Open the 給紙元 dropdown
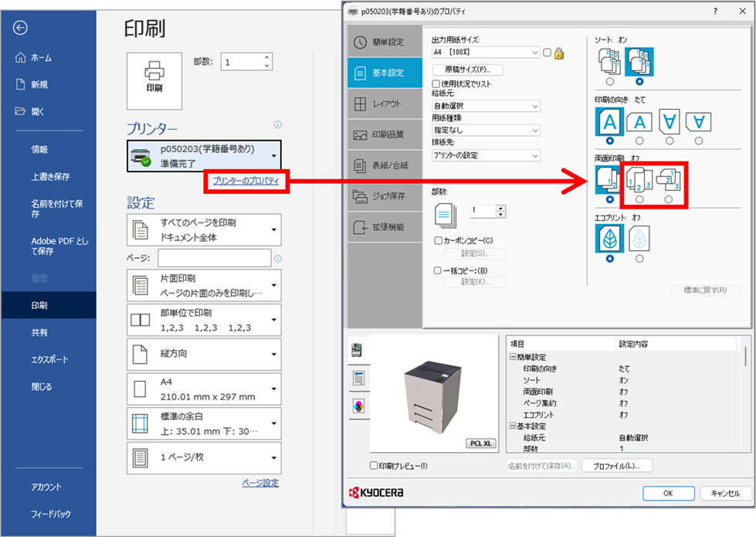This screenshot has height=537, width=756. 486,106
